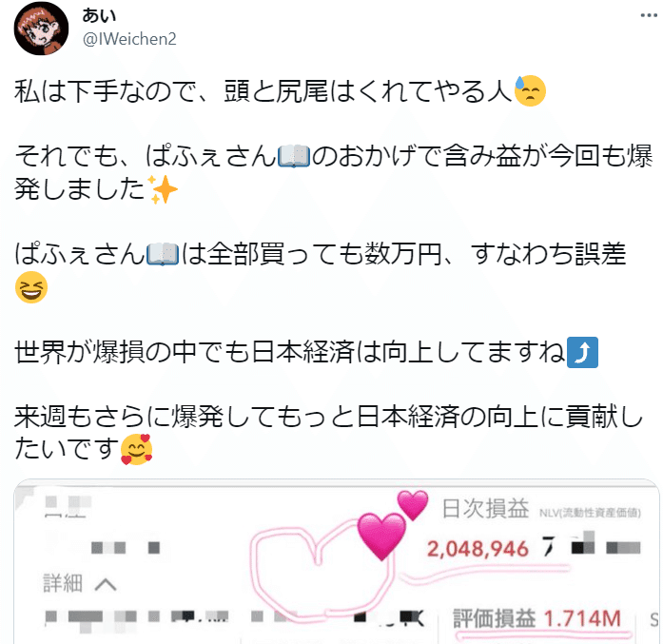Click the 詳細 label in attached image
This screenshot has height=644, width=663.
[63, 583]
